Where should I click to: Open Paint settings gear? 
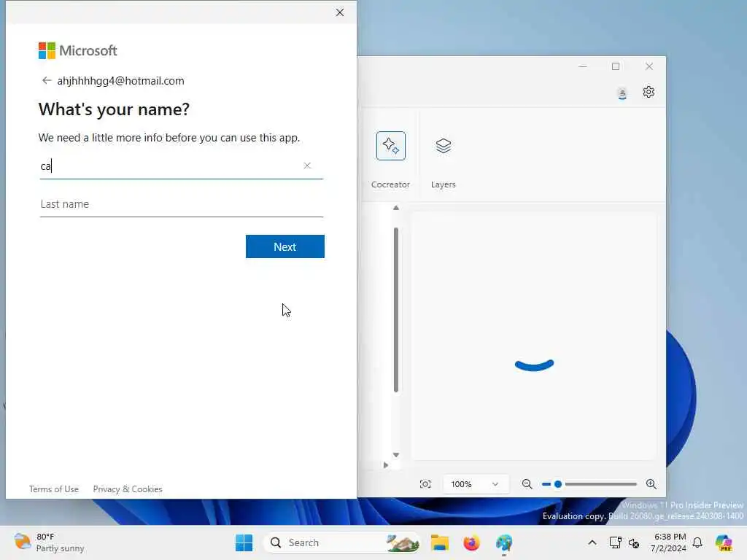649,92
